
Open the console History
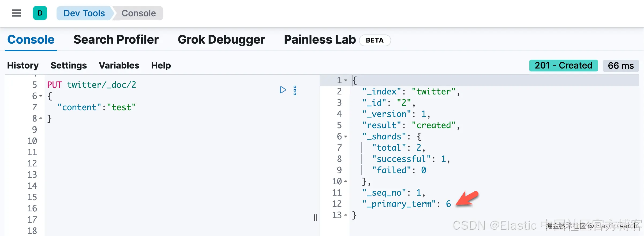23,66
